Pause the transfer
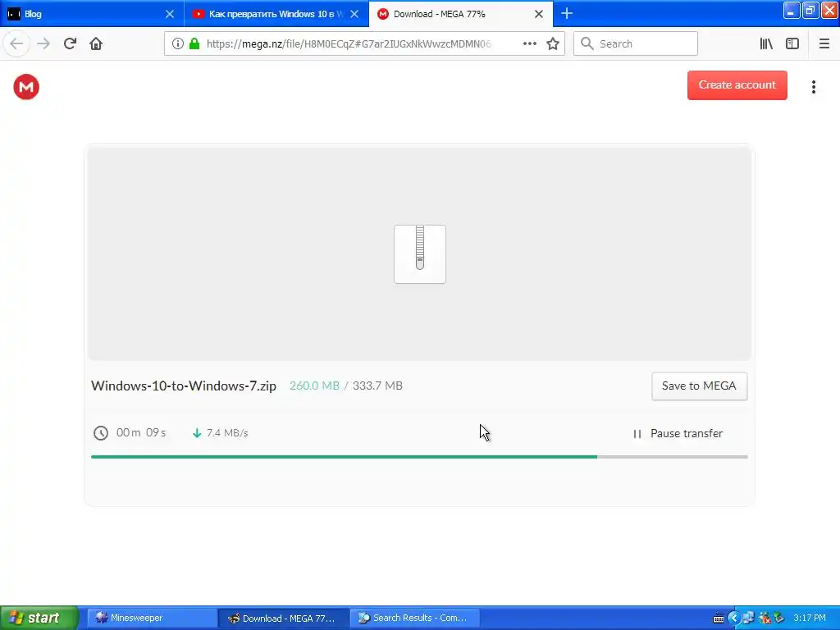Image resolution: width=840 pixels, height=630 pixels. [678, 433]
